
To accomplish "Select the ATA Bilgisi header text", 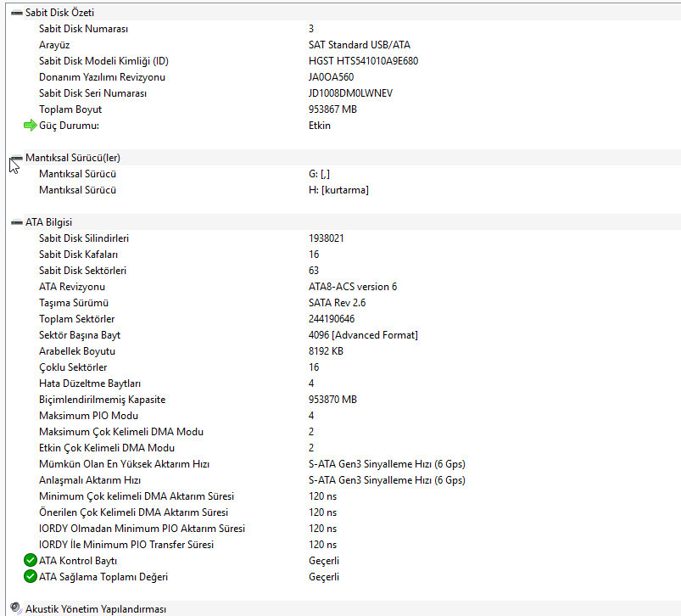I will point(48,222).
